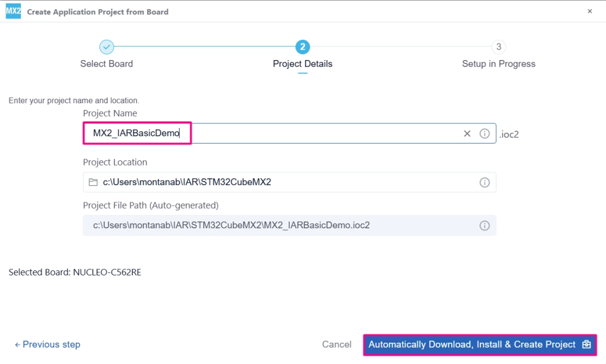The height and width of the screenshot is (364, 606).
Task: Go back with the Previous step link
Action: point(48,344)
